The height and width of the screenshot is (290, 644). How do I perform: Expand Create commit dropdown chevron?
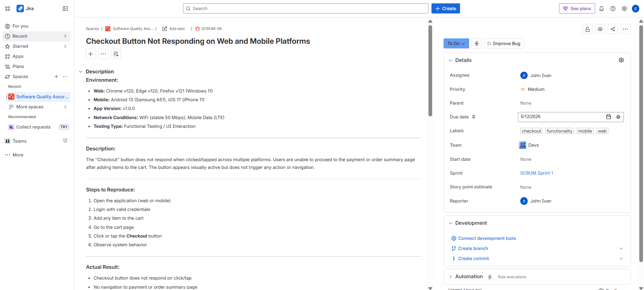tap(621, 258)
